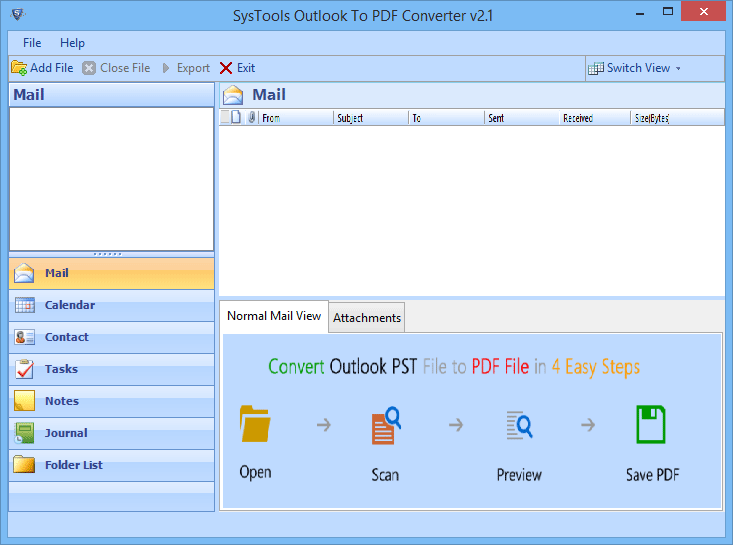Click the attachment paperclip column icon

pyautogui.click(x=252, y=117)
